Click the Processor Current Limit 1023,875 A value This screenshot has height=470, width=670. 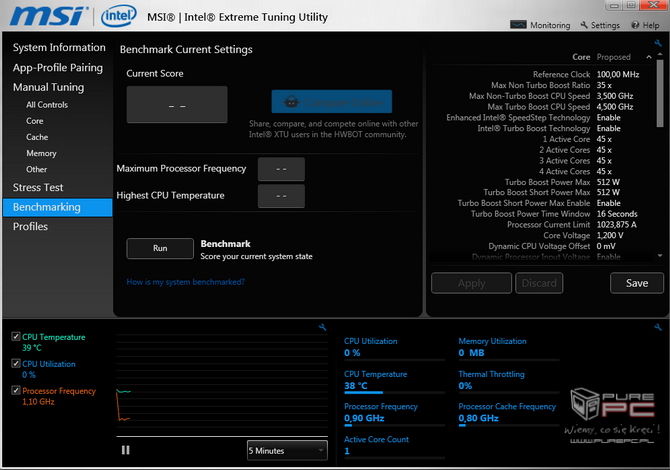(617, 225)
